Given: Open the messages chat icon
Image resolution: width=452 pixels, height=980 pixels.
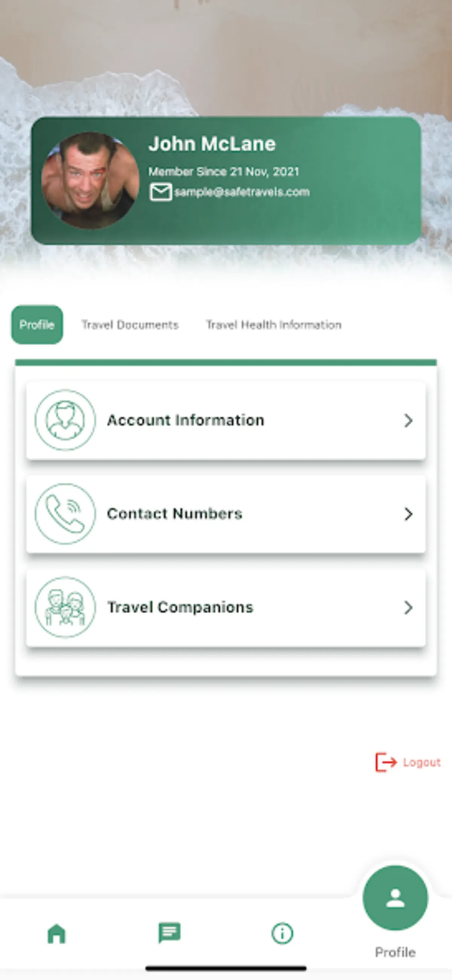Looking at the screenshot, I should tap(169, 933).
